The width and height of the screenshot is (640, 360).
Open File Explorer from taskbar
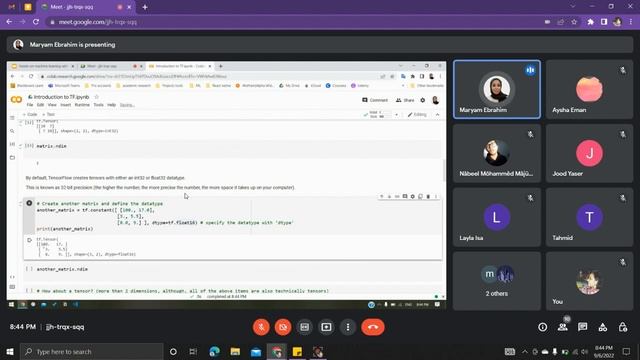(235, 351)
